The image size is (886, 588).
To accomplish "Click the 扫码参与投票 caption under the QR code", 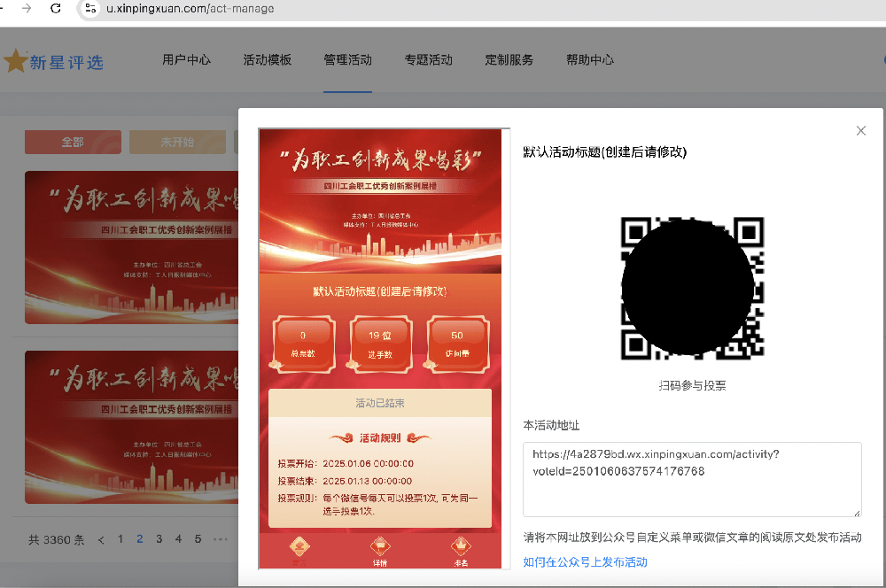I will pyautogui.click(x=692, y=386).
